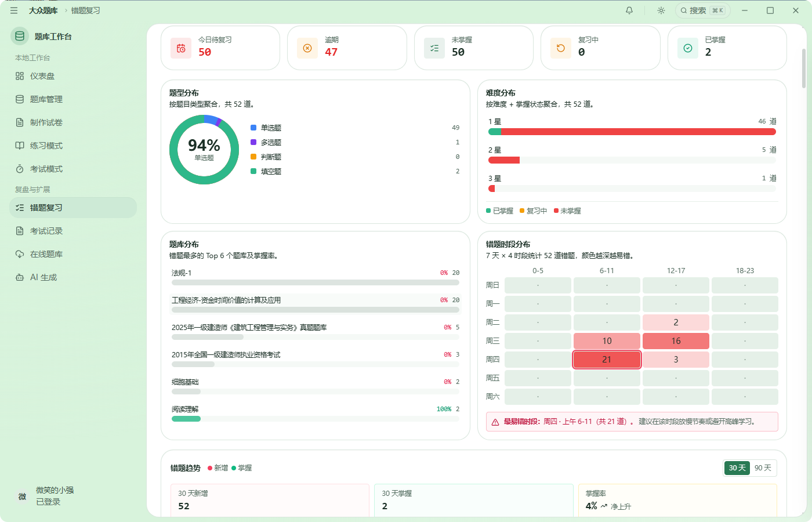Click 工程经济-资金时间价值的计算及应用 row

[x=316, y=304]
